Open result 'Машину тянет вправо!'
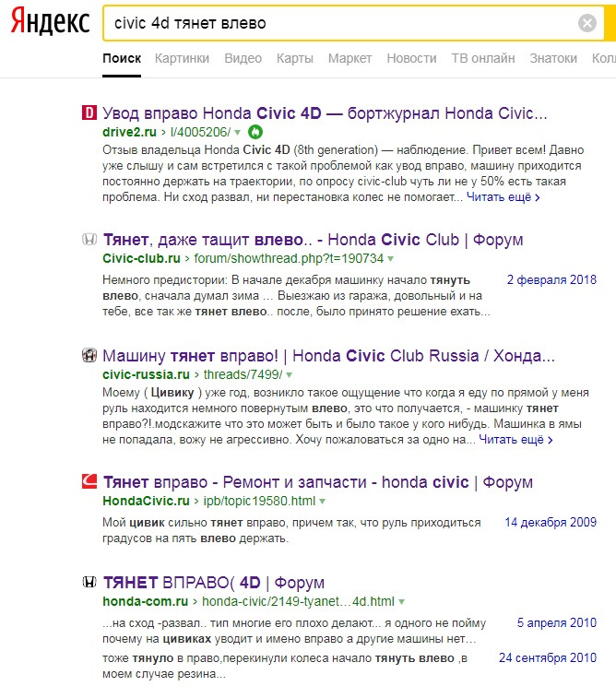 (328, 356)
